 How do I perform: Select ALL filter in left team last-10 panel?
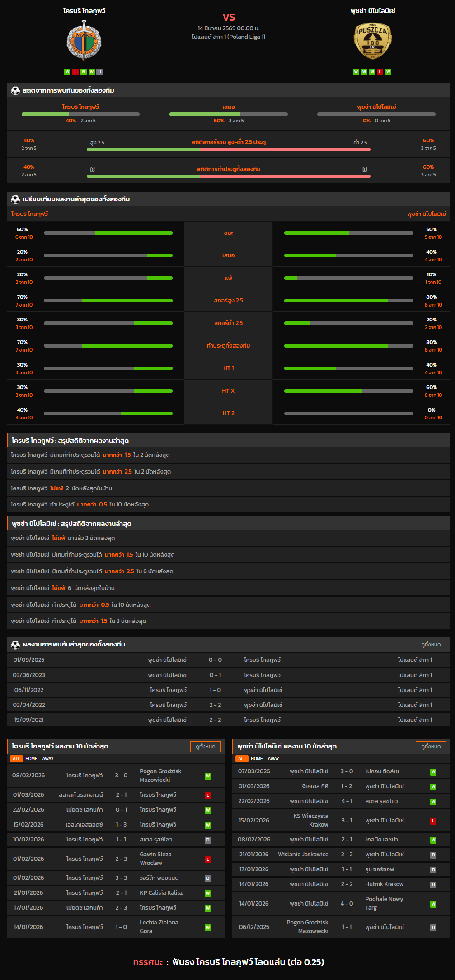click(16, 758)
